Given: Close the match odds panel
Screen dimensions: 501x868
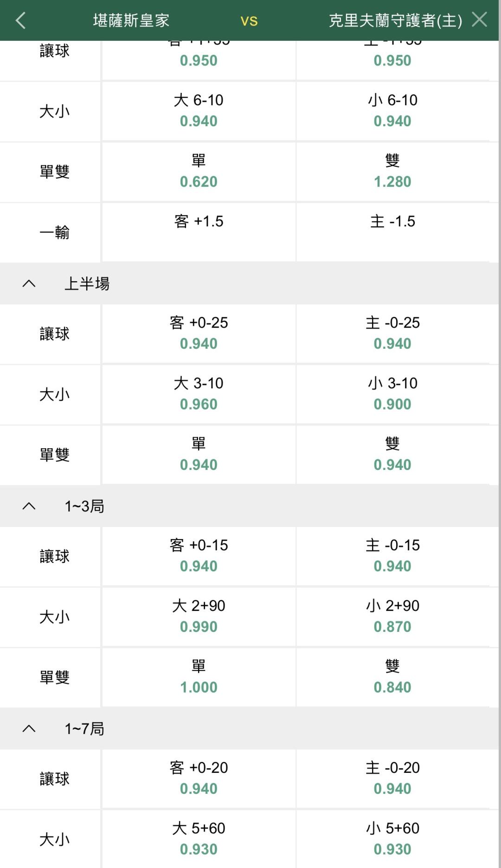Looking at the screenshot, I should point(479,20).
